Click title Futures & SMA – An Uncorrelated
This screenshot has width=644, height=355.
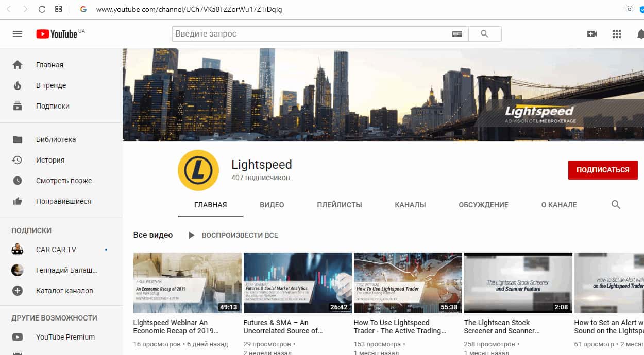pos(283,327)
